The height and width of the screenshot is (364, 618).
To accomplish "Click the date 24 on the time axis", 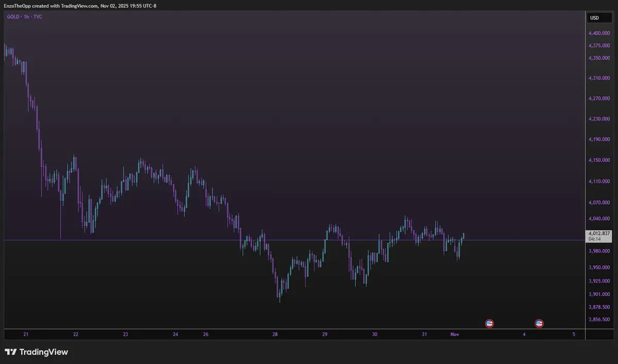I will [176, 334].
